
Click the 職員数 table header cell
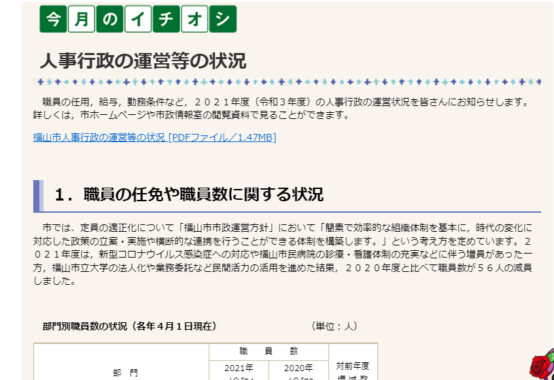point(269,351)
